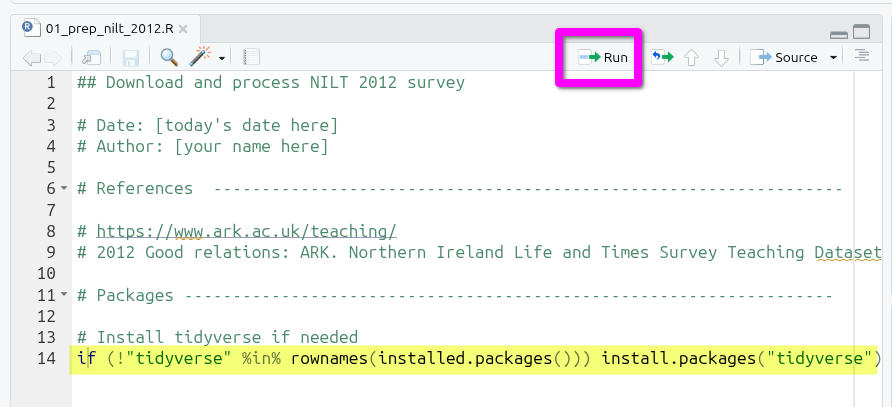Click the '2012 Good relations: ARK' comment line
The width and height of the screenshot is (892, 407).
(x=480, y=252)
